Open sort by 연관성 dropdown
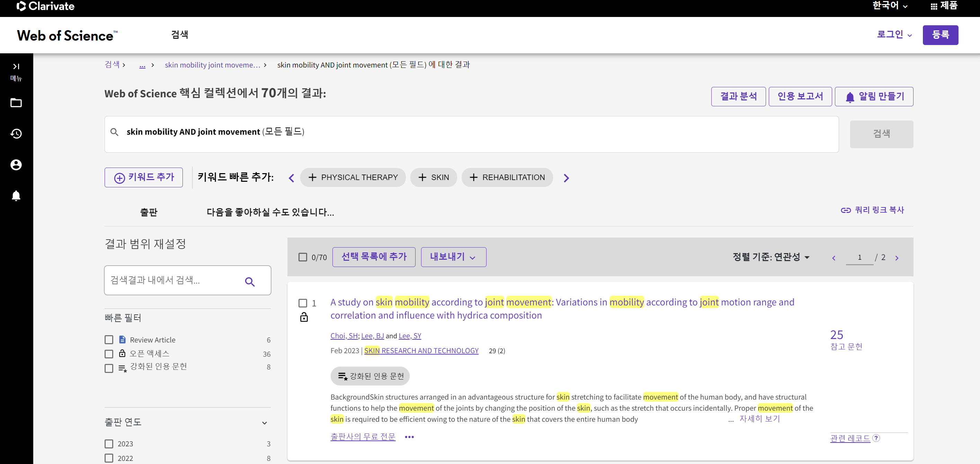 click(771, 257)
